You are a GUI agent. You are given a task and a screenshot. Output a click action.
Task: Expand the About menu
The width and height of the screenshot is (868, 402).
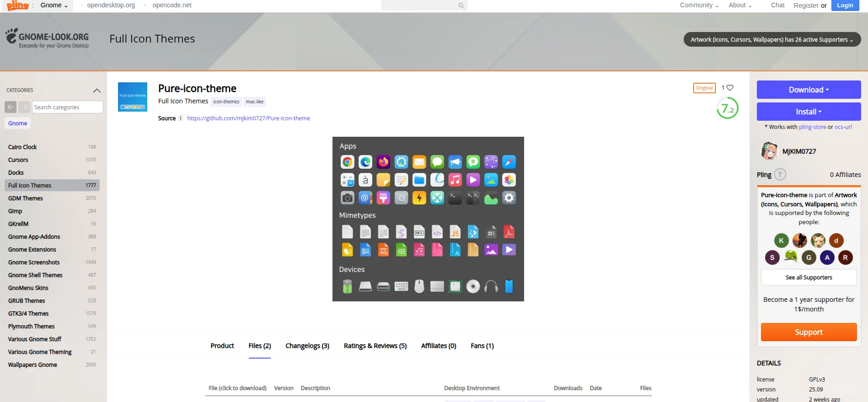click(x=740, y=5)
